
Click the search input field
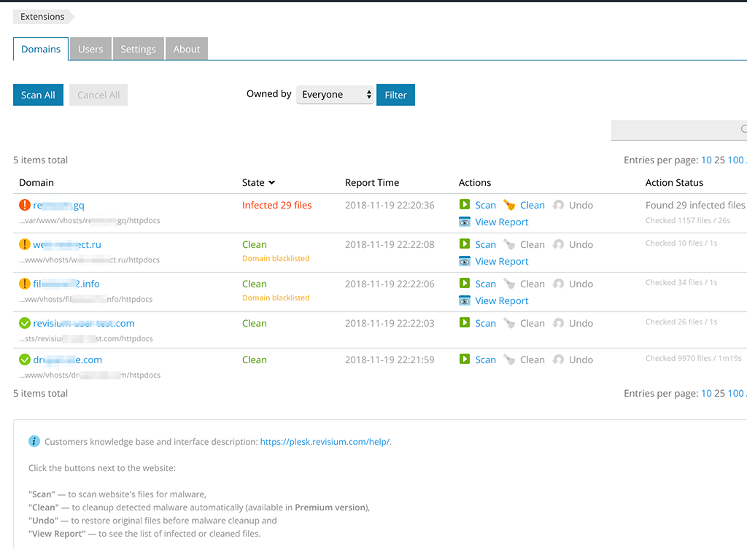point(675,130)
